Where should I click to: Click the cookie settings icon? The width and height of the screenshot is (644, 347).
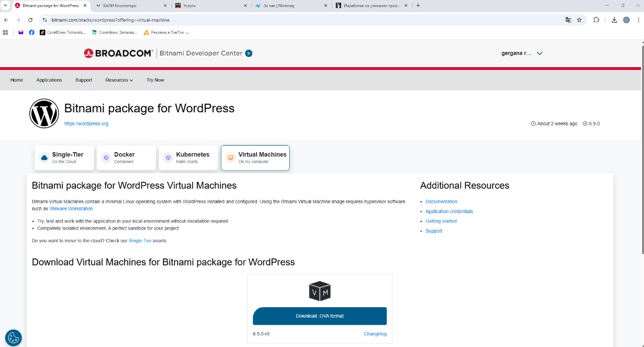coord(14,337)
